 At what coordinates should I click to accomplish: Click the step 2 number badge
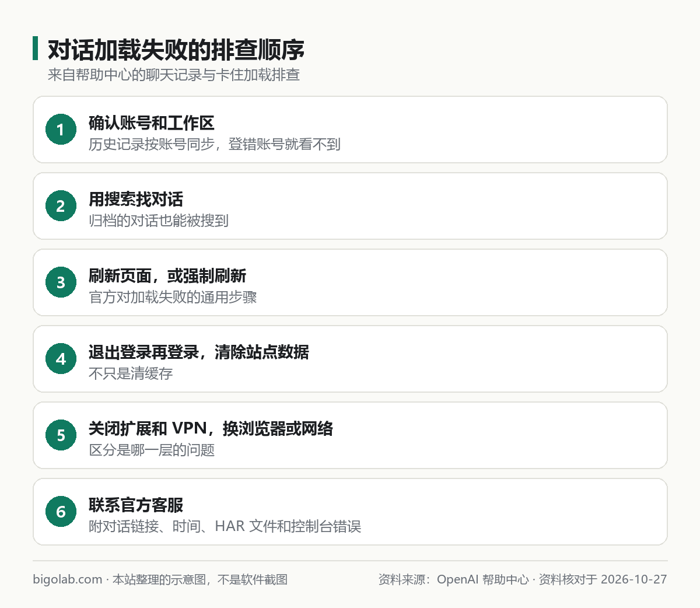tap(61, 206)
